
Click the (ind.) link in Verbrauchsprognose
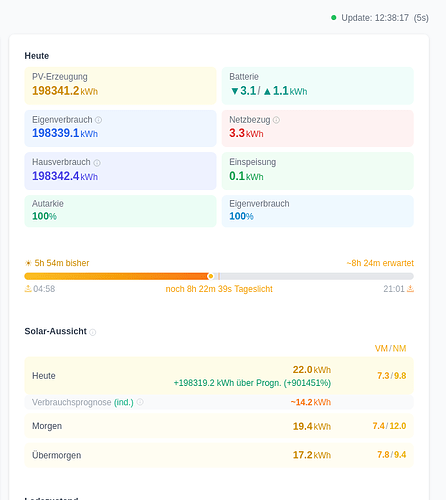124,402
